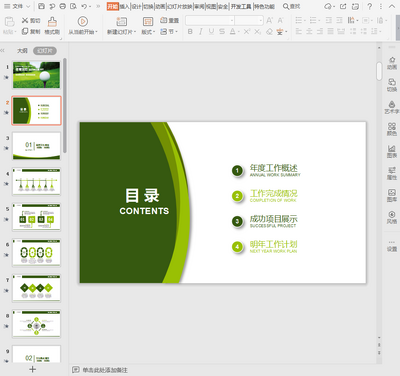Expand more quick access tools chevron
400x376 pixels.
[x=98, y=6]
